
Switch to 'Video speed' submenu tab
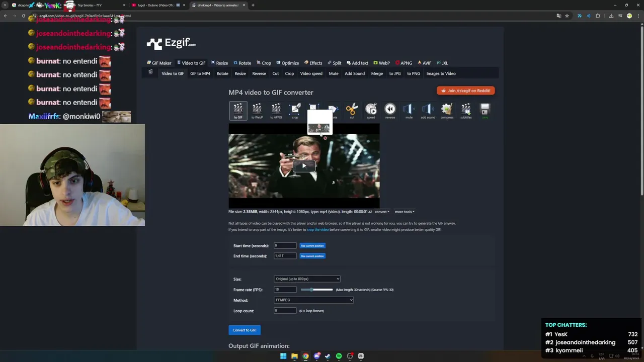(x=311, y=73)
